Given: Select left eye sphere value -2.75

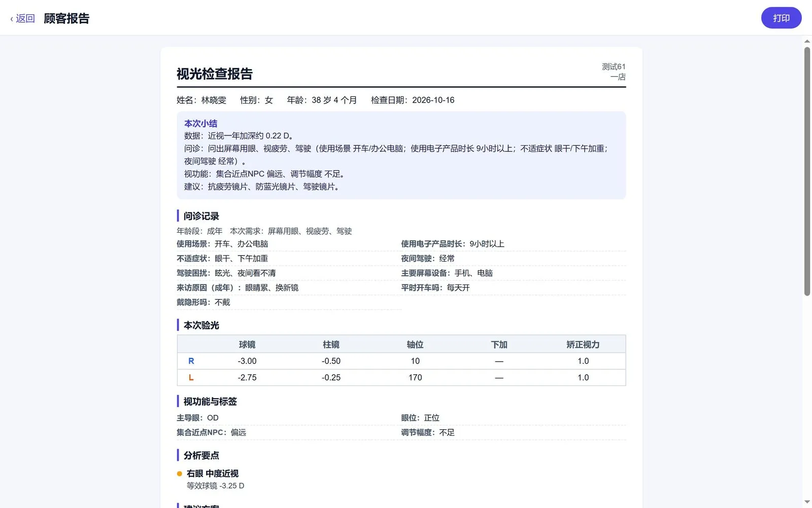Looking at the screenshot, I should point(247,377).
